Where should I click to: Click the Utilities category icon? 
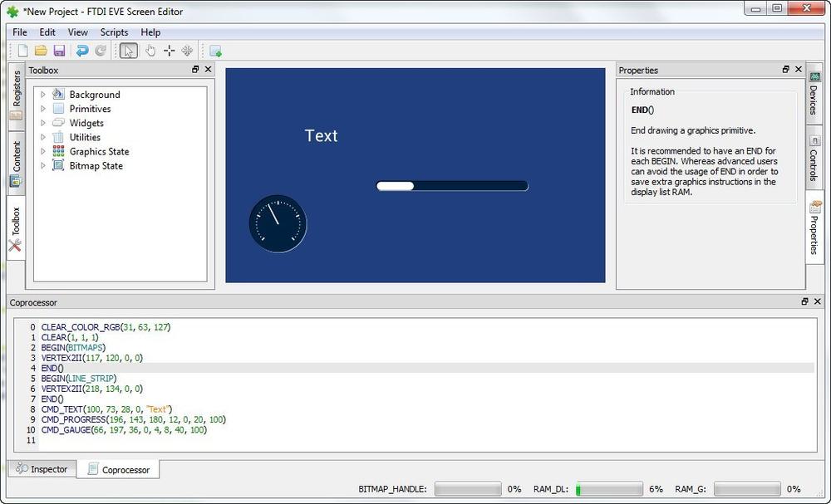pos(58,137)
